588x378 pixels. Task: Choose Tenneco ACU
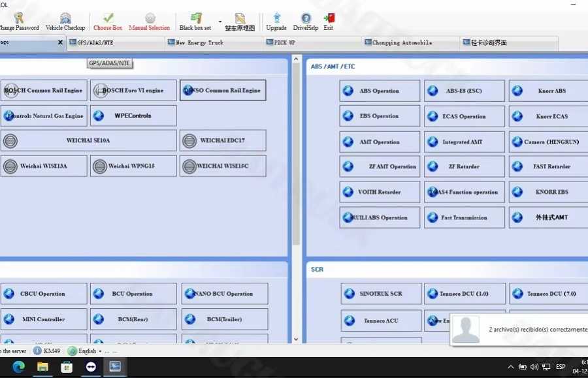click(x=381, y=321)
